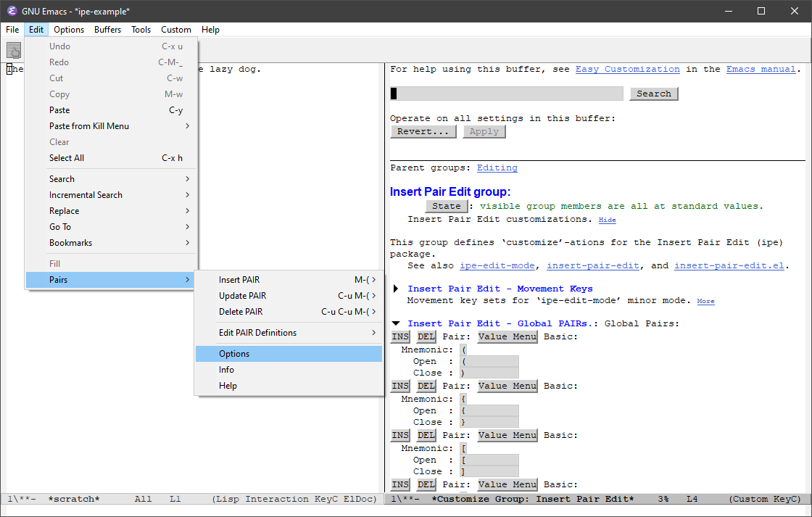Open the File menu
The height and width of the screenshot is (517, 812).
[12, 30]
